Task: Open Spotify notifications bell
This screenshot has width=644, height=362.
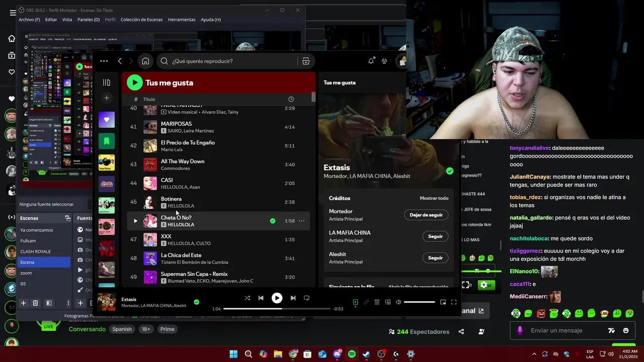Action: (371, 61)
